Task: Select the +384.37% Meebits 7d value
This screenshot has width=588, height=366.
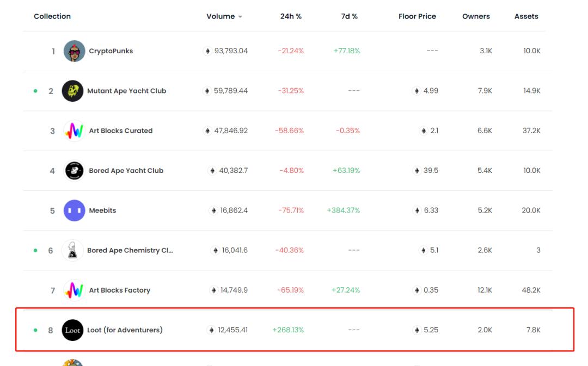Action: [x=343, y=210]
